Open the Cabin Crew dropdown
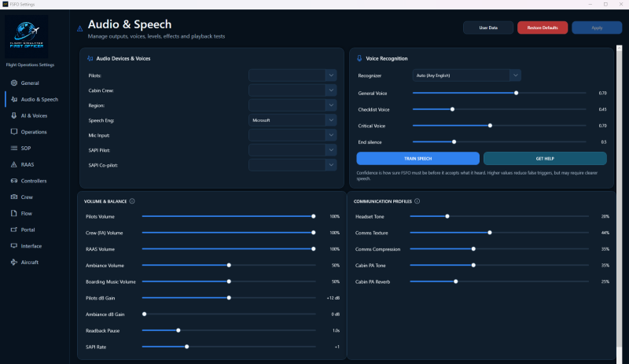This screenshot has height=364, width=629. click(x=292, y=90)
